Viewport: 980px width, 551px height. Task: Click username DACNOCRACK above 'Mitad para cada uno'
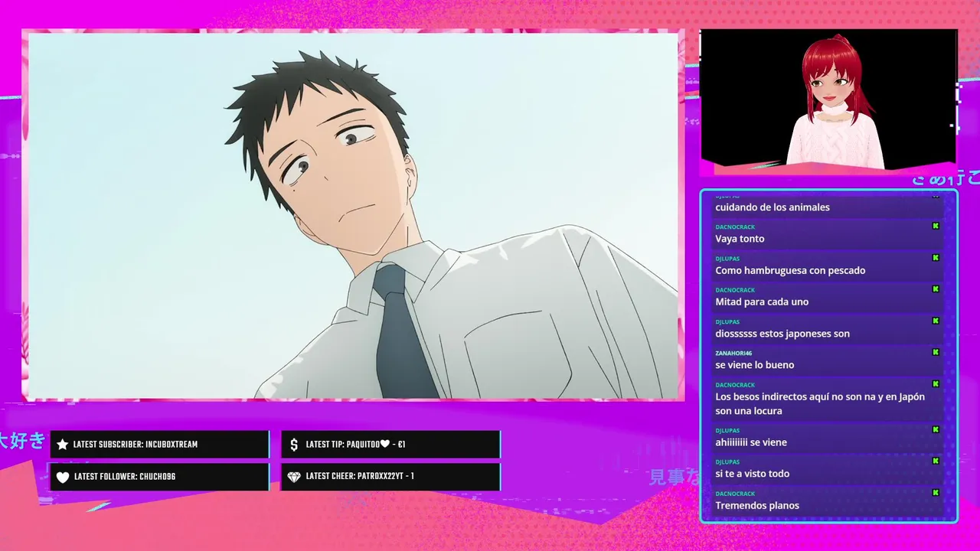(735, 290)
